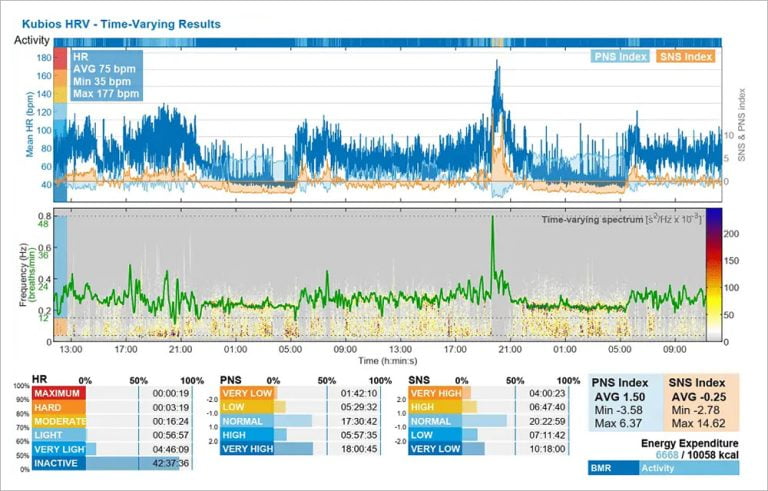This screenshot has width=768, height=491.
Task: Click the SNS VERY HIGH duration 04:00:23
Action: (x=547, y=393)
